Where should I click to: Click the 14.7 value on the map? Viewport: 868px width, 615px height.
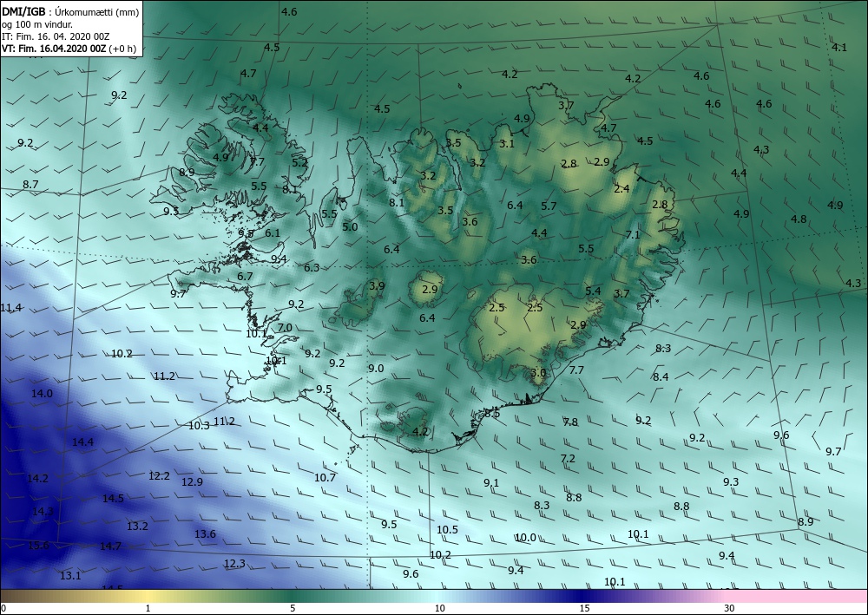[x=110, y=546]
